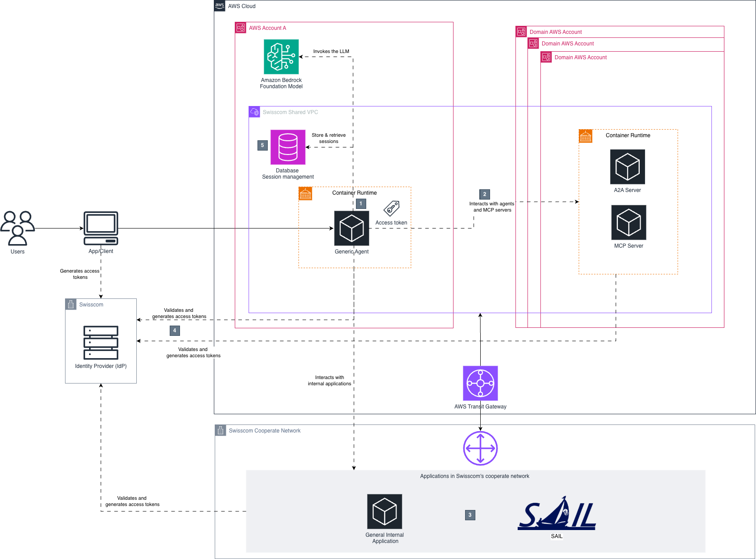Click the Database Session management icon

(287, 147)
